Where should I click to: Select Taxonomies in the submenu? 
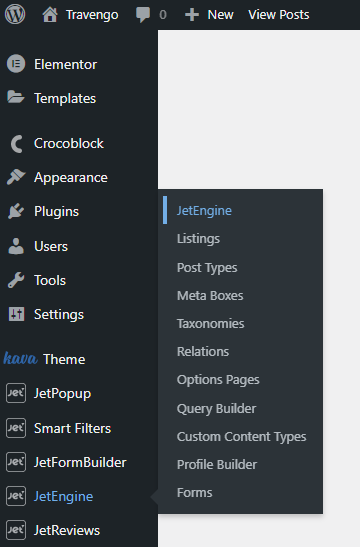210,323
